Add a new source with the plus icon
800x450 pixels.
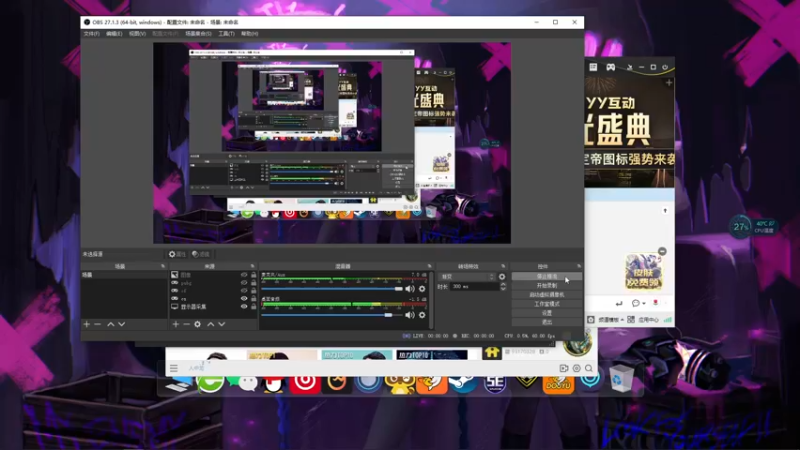(176, 324)
